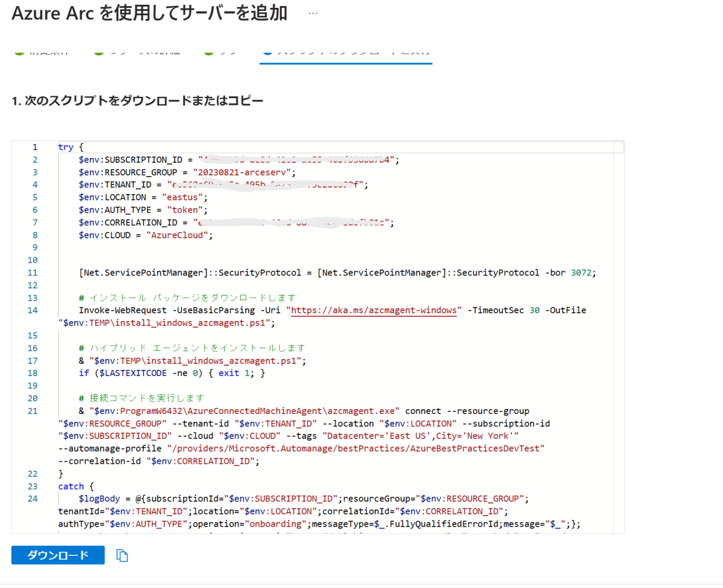Click the comment 'インストール パッケージをダウンロードします'
The image size is (723, 588).
pos(187,298)
